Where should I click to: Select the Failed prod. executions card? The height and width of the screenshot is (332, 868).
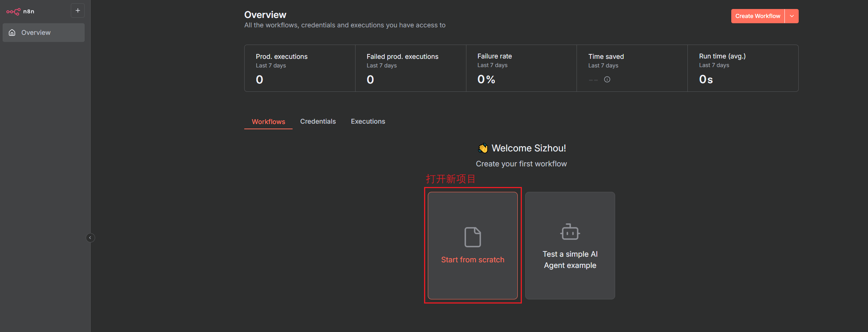pos(410,68)
